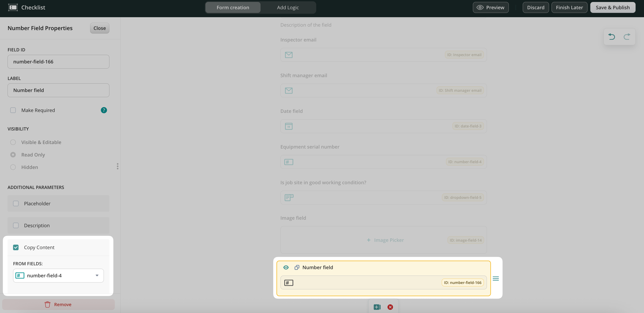Click the Make Required help icon
Screen dimensions: 644x313
click(104, 110)
